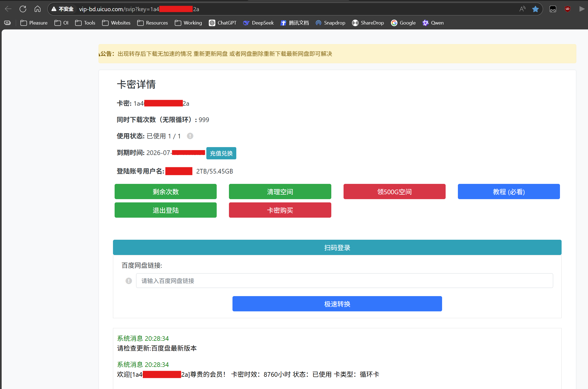
Task: Click the uBlock Origin extension icon
Action: click(x=568, y=9)
